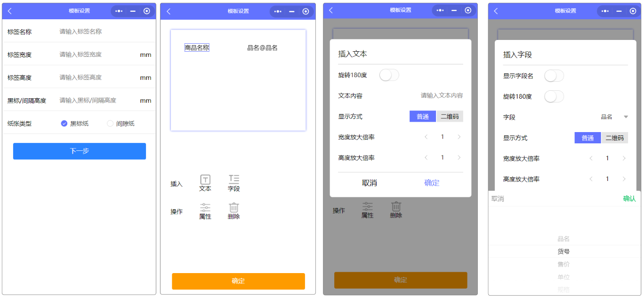Increase 宽度放大倍率 in the 插入文本 dialog
This screenshot has height=298, width=644.
pyautogui.click(x=459, y=137)
